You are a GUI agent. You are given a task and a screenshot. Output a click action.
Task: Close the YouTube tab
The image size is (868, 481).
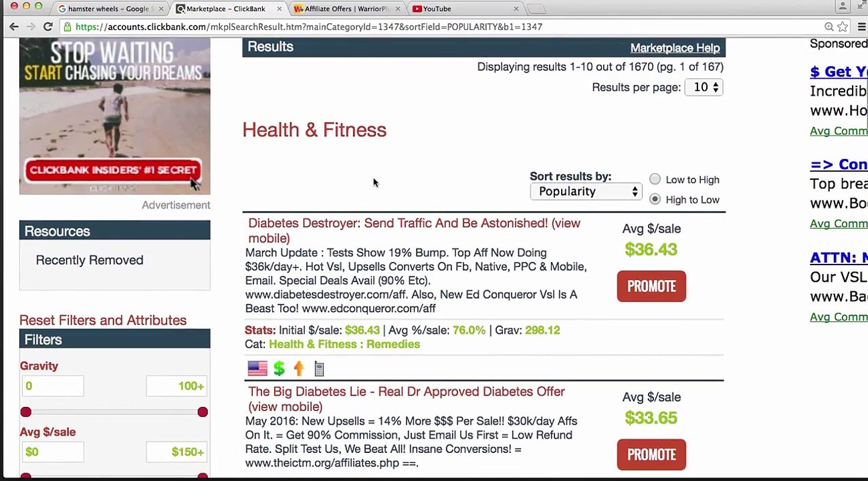pos(516,9)
